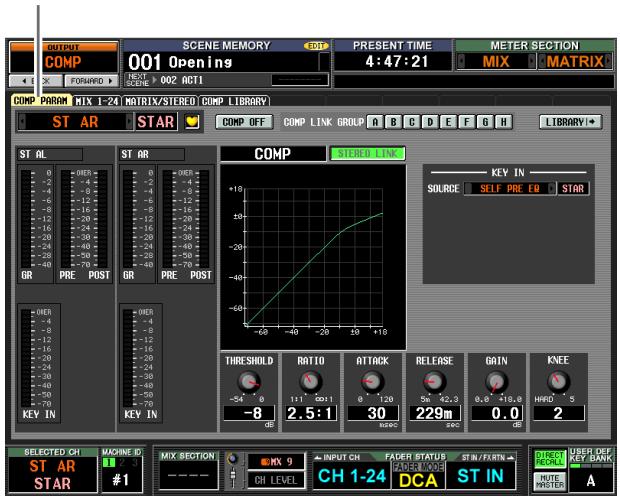Enable comp link group F
The height and width of the screenshot is (498, 620).
point(467,122)
